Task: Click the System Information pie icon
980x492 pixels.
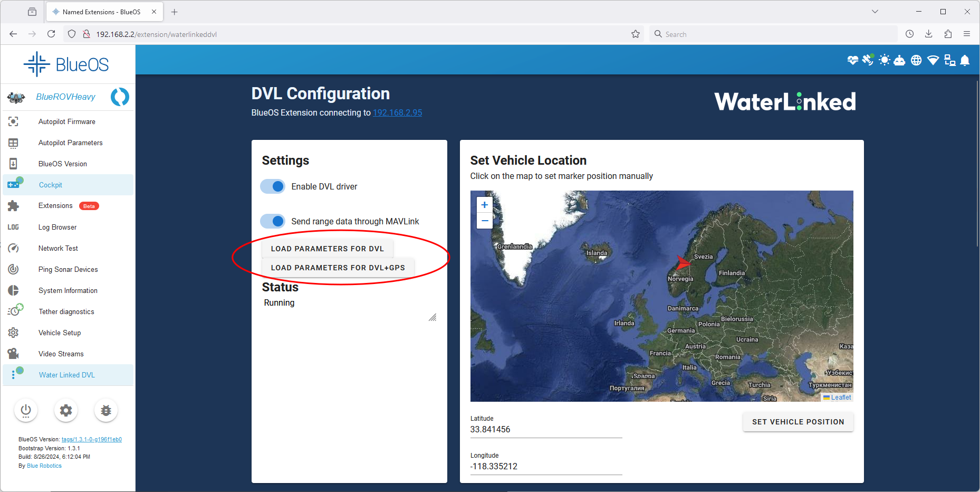Action: tap(13, 290)
